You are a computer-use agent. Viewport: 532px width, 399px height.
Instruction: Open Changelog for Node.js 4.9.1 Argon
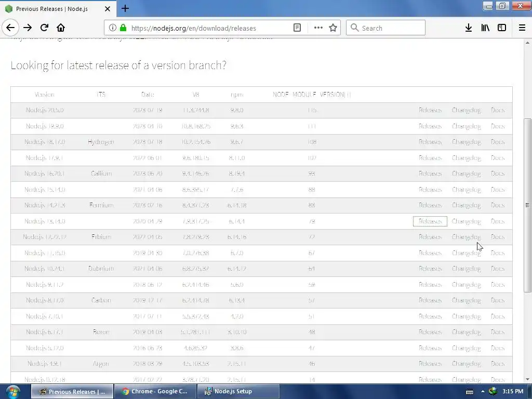466,364
